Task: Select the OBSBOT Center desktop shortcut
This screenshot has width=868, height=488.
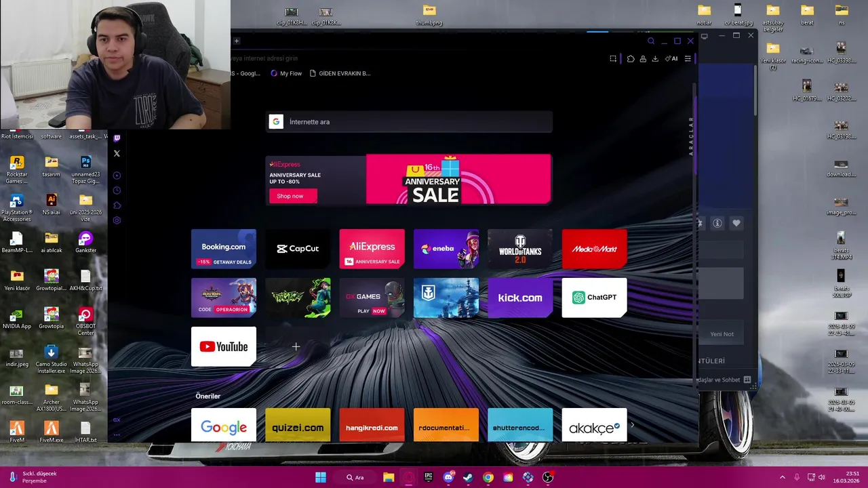Action: point(85,322)
